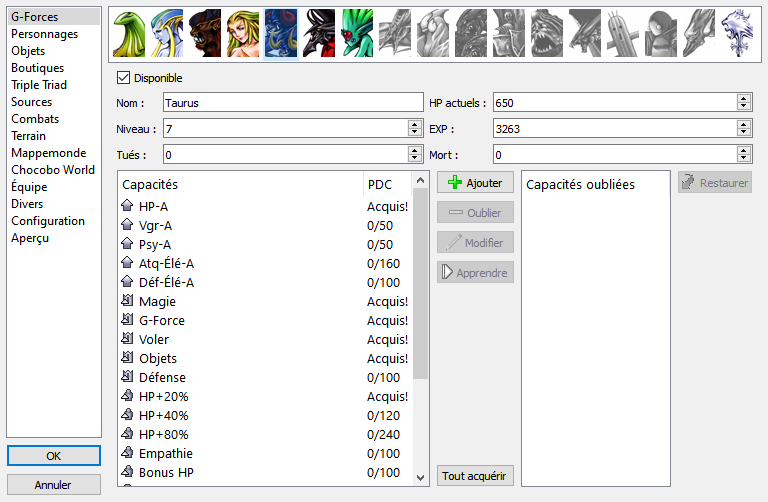
Task: Select the greyed Cerberus portrait
Action: click(471, 34)
